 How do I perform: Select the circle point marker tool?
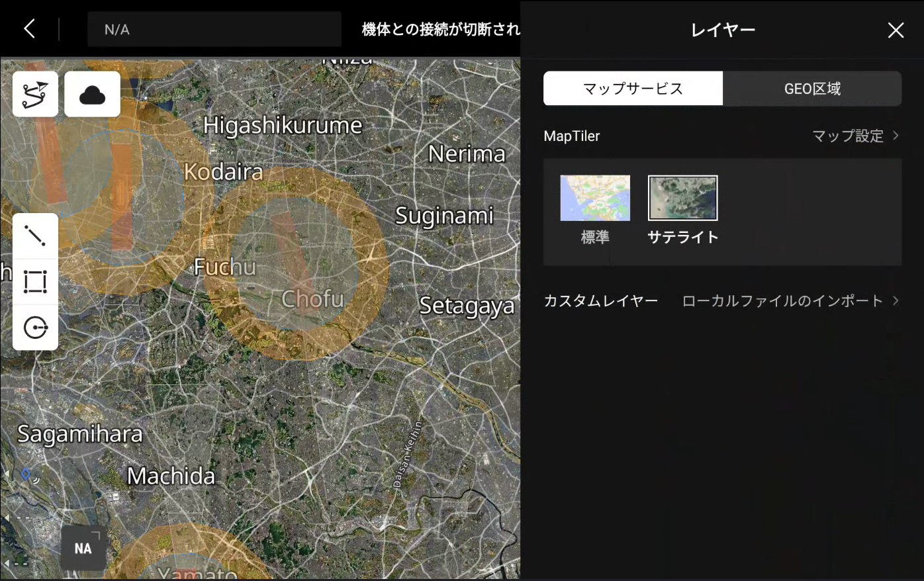(35, 328)
